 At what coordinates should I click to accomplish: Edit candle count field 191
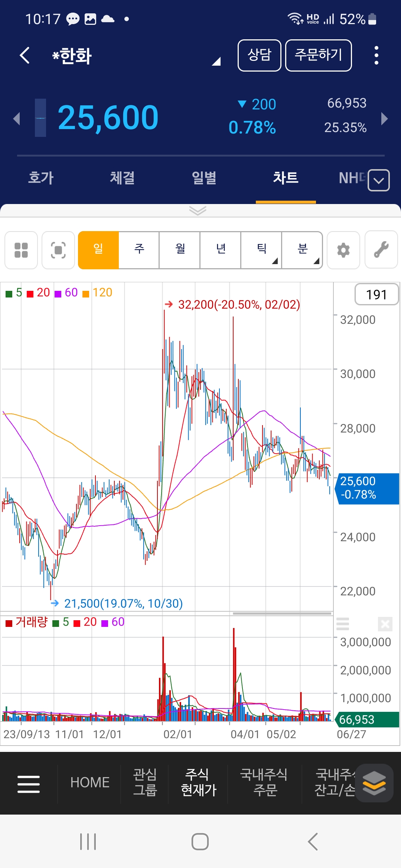coord(376,295)
